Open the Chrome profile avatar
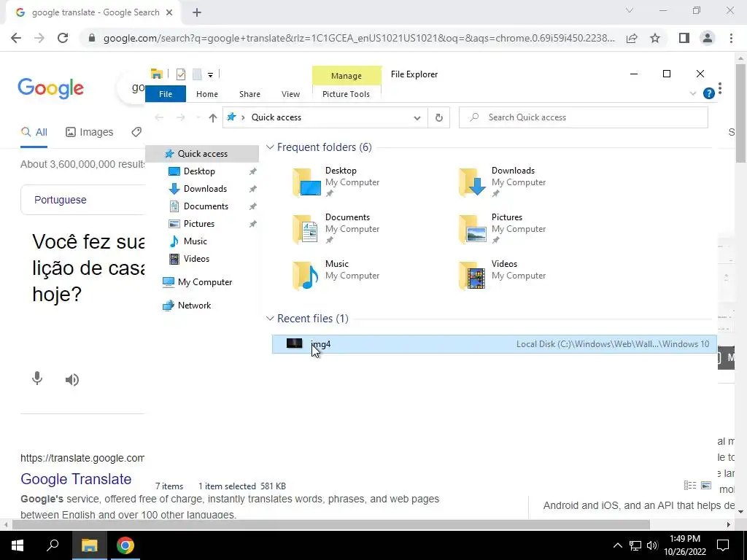747x560 pixels. coord(708,38)
